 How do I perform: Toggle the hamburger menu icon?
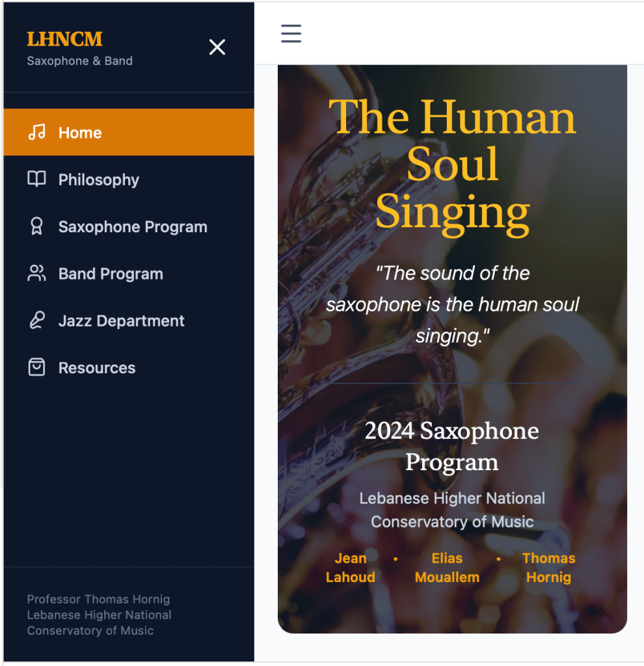(291, 33)
